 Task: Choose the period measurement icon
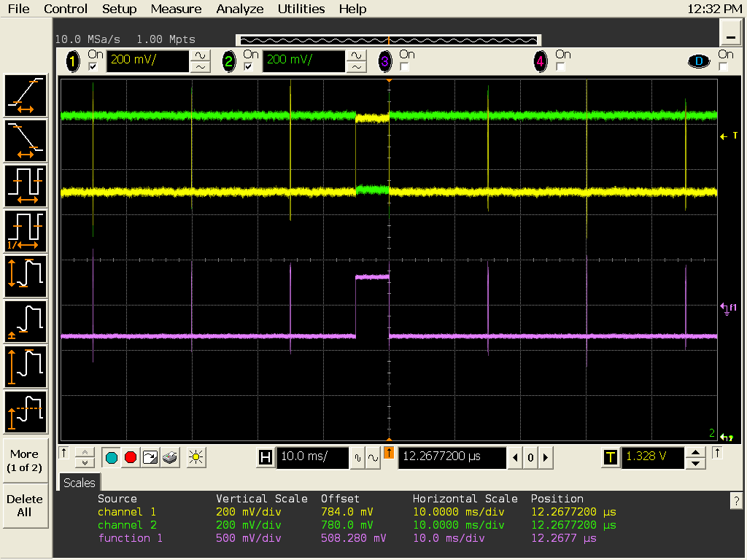tap(26, 185)
